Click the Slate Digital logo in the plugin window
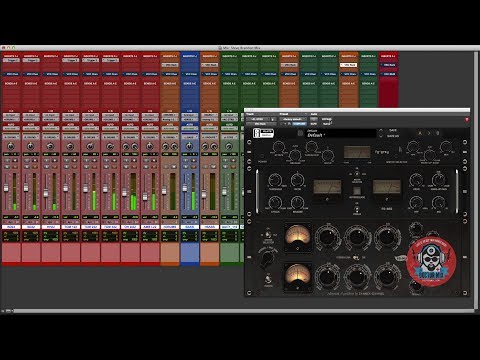This screenshot has height=360, width=480. [263, 133]
